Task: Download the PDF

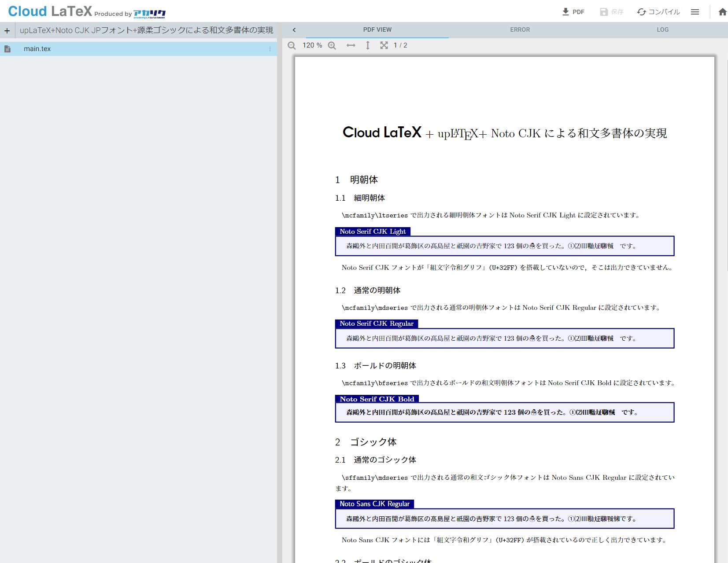Action: coord(573,12)
